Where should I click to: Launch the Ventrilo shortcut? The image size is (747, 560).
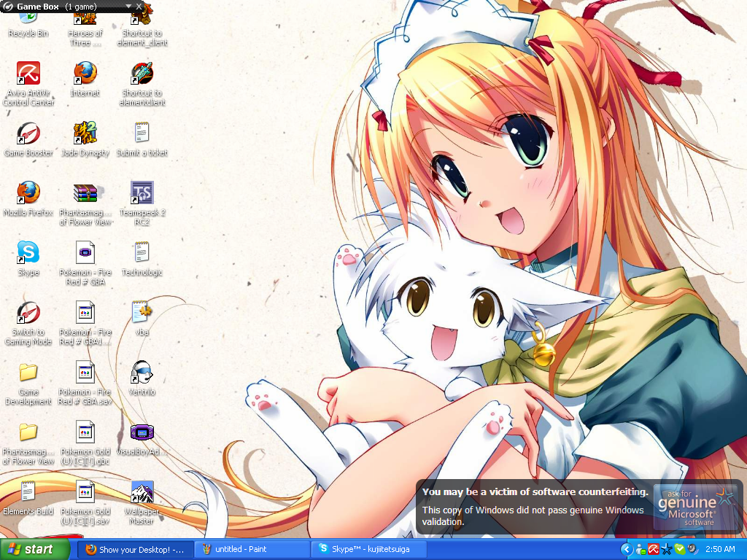pos(142,379)
